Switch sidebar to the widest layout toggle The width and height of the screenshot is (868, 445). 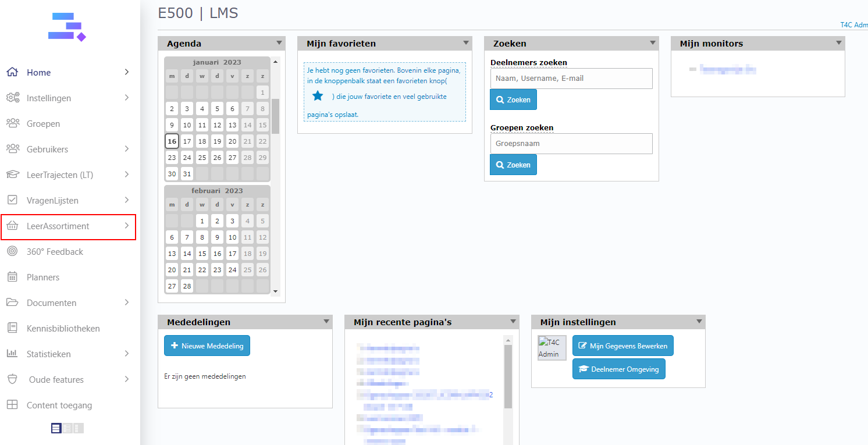coord(56,428)
